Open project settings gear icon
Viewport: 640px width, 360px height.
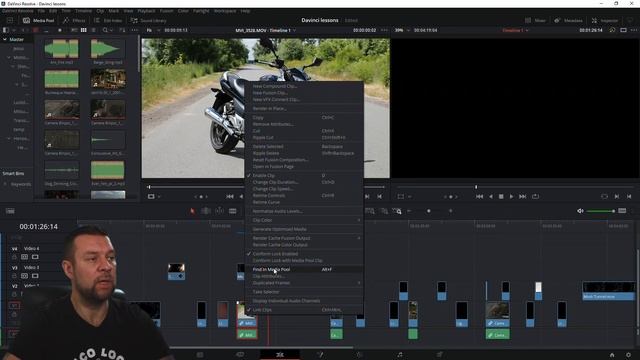pos(628,355)
